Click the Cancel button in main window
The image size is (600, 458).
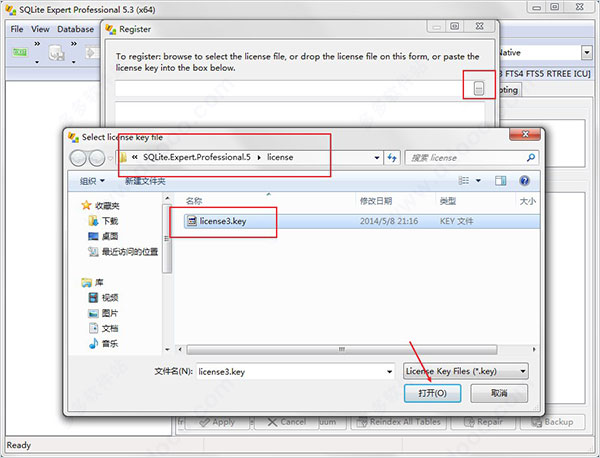287,422
